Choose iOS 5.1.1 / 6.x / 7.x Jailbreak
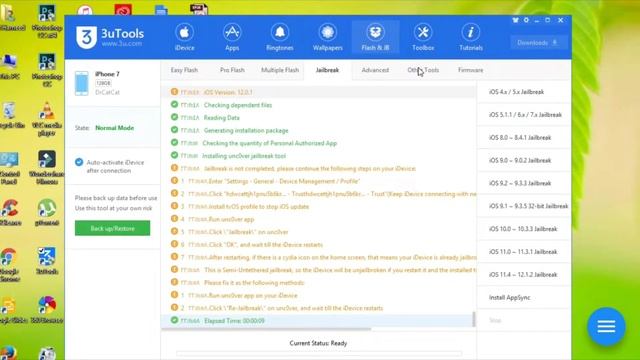The image size is (640, 360). [524, 115]
